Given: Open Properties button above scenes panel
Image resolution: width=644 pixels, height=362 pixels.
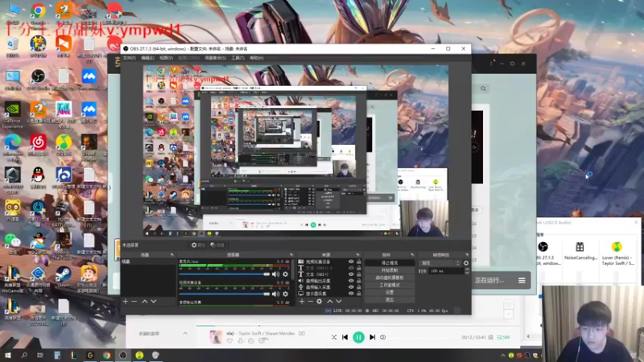Looking at the screenshot, I should pyautogui.click(x=198, y=245).
